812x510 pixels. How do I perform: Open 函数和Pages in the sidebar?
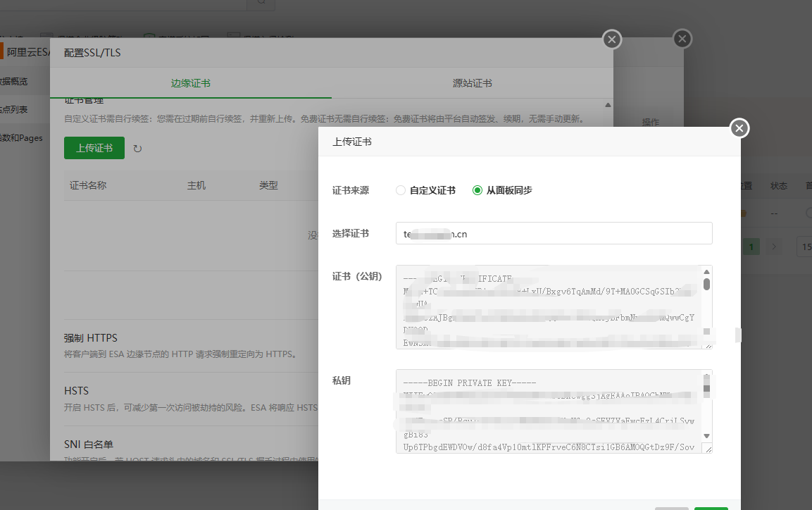20,138
